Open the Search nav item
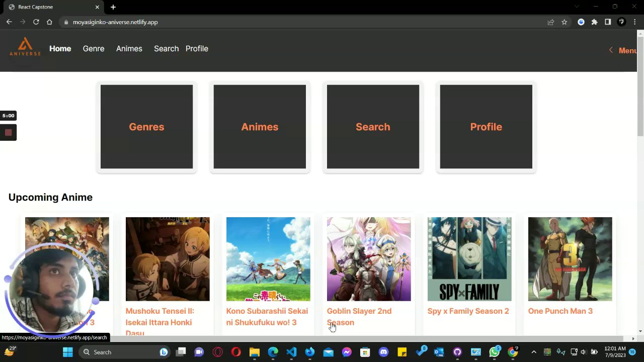This screenshot has height=362, width=644. click(167, 49)
